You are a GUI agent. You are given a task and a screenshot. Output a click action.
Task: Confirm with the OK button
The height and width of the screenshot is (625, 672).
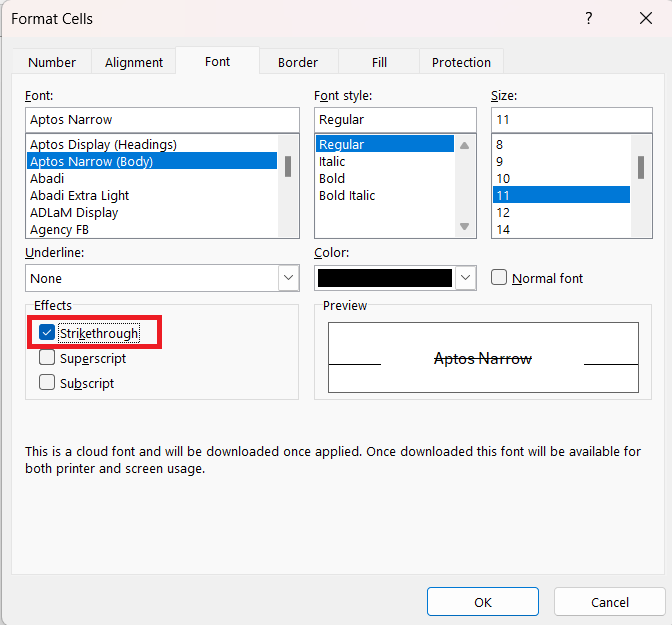click(x=483, y=602)
